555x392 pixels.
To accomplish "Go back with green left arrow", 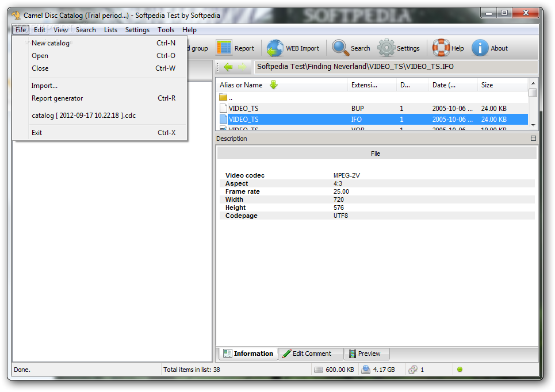I will 228,67.
